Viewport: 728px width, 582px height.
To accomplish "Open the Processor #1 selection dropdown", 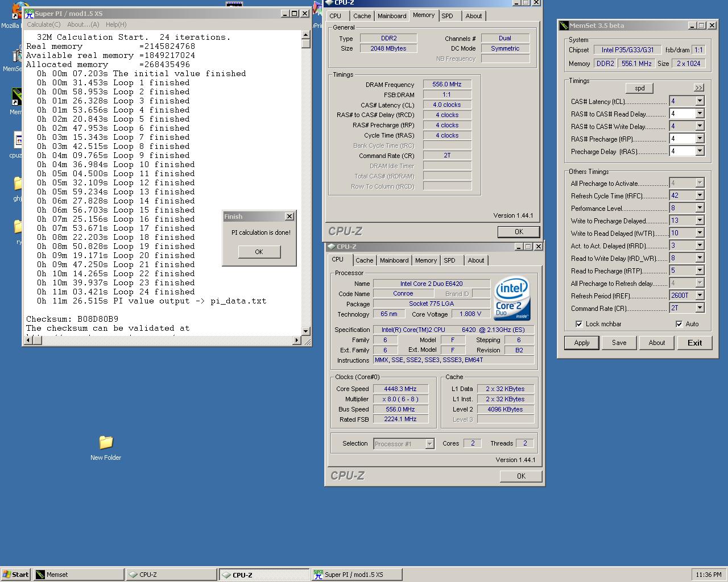I will tap(429, 444).
